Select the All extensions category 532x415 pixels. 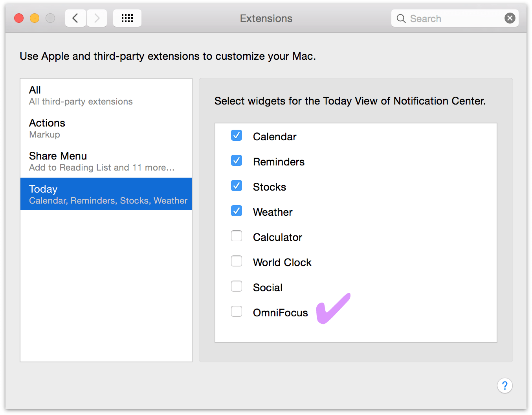point(106,95)
